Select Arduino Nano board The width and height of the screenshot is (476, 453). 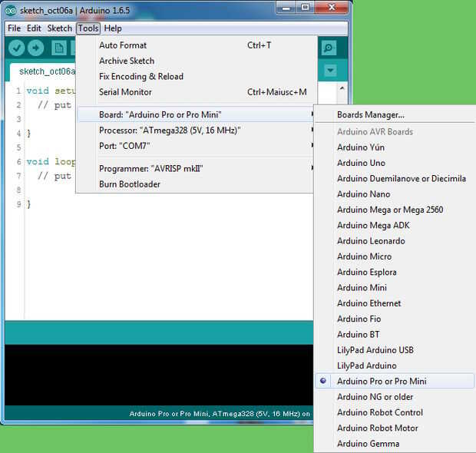coord(395,194)
